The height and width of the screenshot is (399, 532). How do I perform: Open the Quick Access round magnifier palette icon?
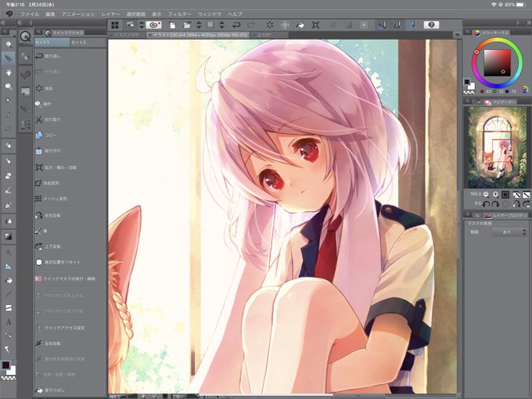(26, 36)
